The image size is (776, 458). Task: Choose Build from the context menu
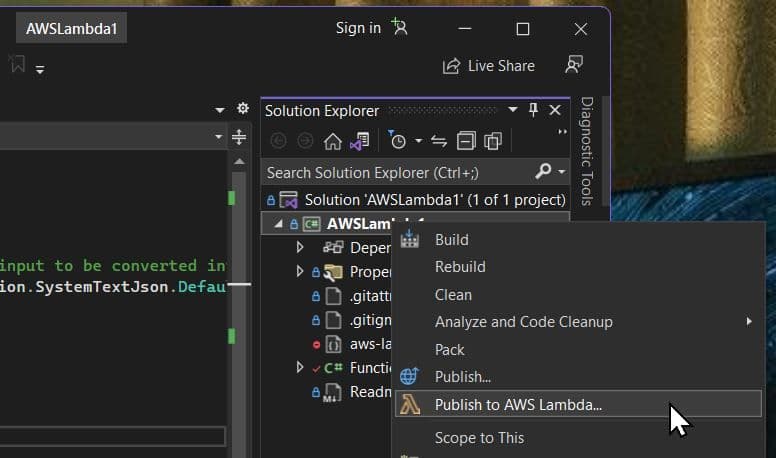[451, 240]
